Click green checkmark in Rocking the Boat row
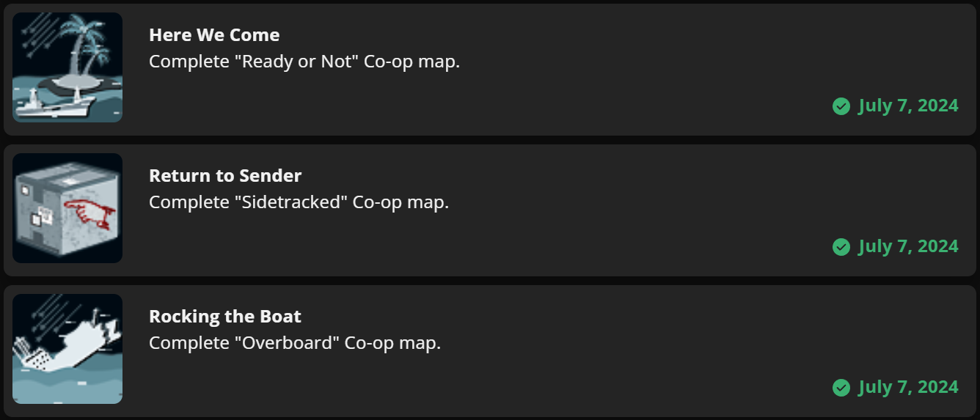Viewport: 980px width, 420px height. coord(841,388)
